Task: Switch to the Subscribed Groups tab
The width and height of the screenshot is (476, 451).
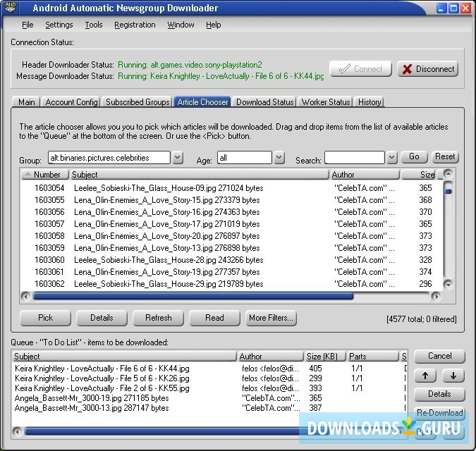Action: pyautogui.click(x=138, y=102)
